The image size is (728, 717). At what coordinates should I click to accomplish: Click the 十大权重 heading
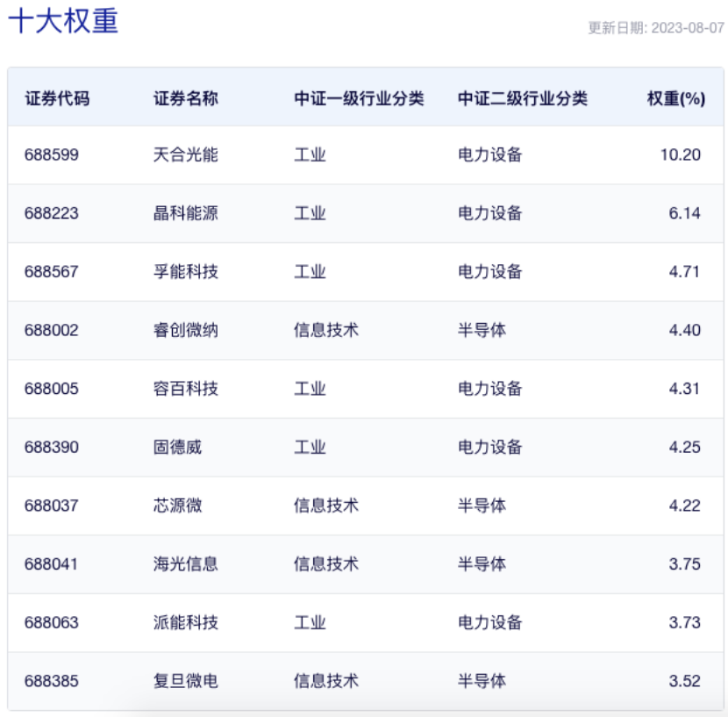click(x=64, y=21)
